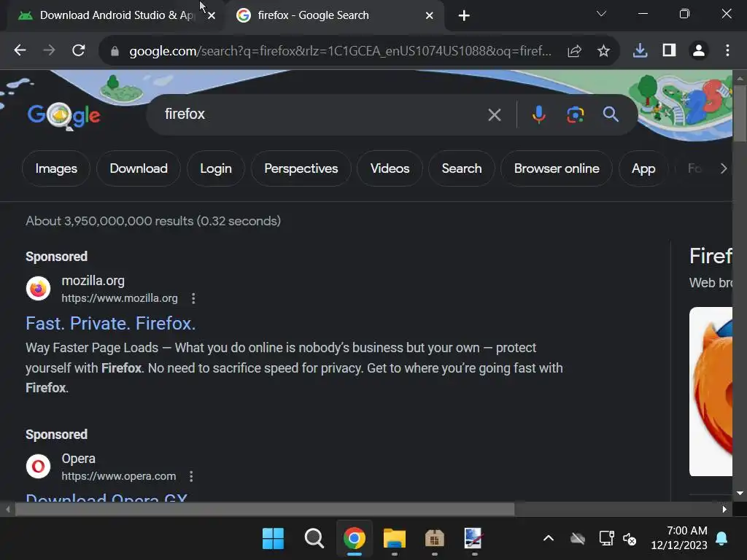Clear the firefox search query
Viewport: 747px width, 560px height.
(x=495, y=114)
